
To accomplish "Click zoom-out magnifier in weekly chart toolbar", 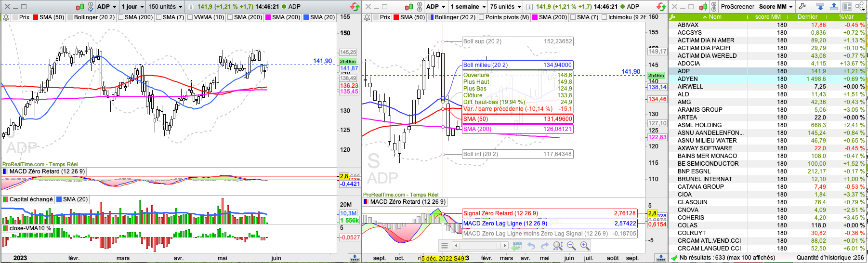I will point(571,246).
